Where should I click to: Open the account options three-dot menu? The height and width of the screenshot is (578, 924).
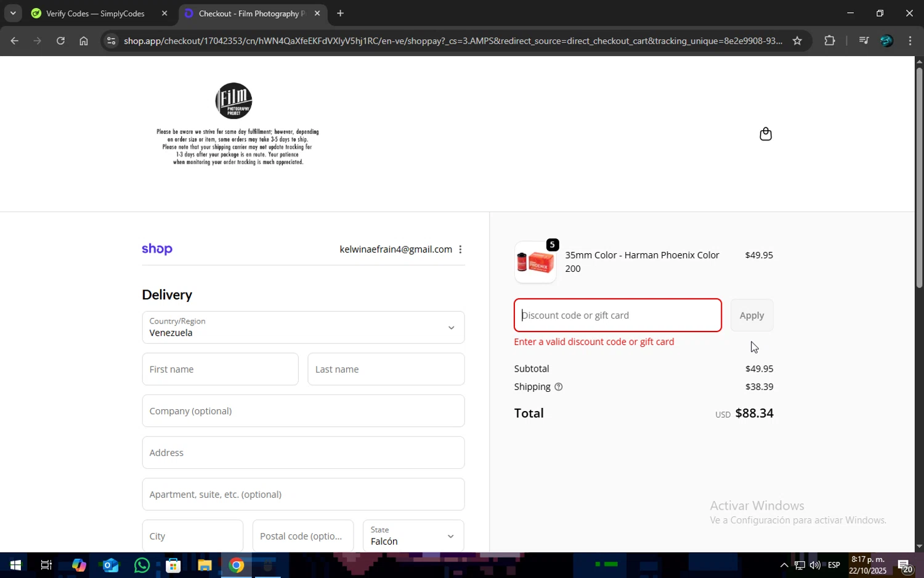coord(460,250)
